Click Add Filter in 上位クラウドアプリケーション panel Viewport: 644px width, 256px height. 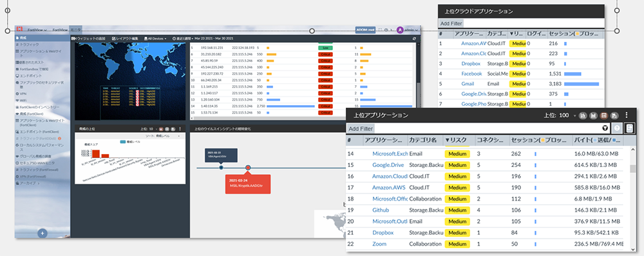pos(451,23)
